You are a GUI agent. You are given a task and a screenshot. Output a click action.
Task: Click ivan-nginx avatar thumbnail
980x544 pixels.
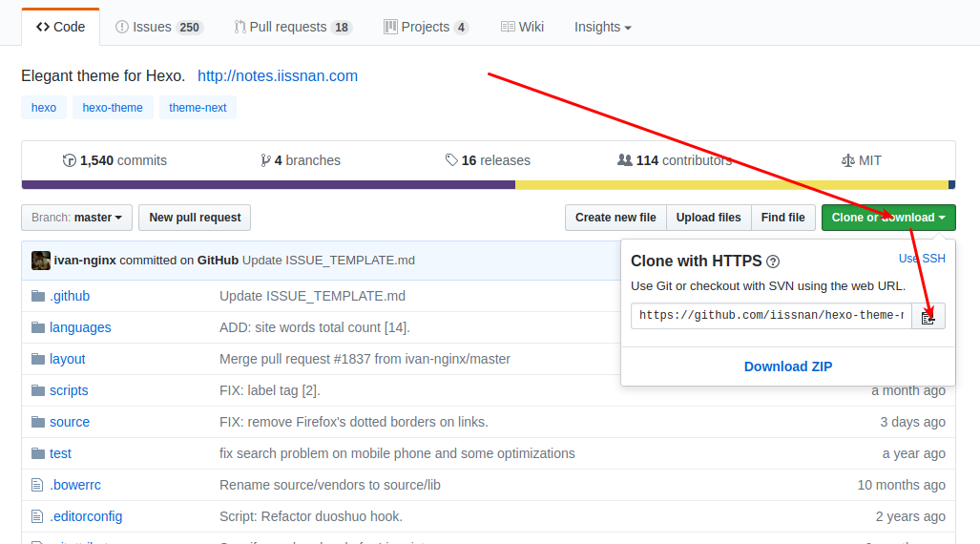(41, 261)
